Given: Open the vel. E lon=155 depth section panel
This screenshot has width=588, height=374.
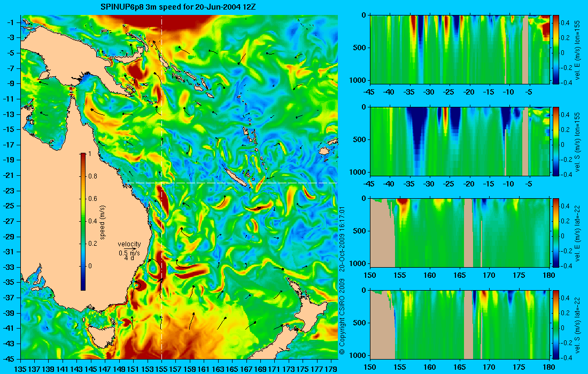Looking at the screenshot, I should 460,50.
